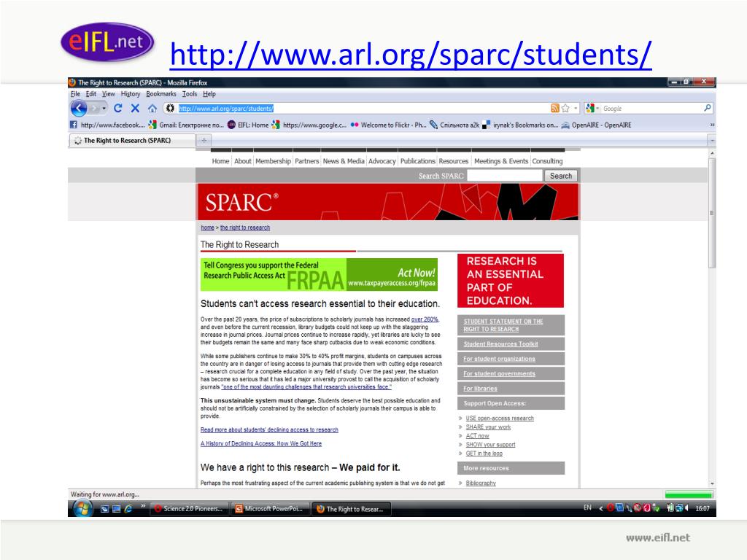The height and width of the screenshot is (560, 747).
Task: Open For libraries sidebar link
Action: coord(480,389)
